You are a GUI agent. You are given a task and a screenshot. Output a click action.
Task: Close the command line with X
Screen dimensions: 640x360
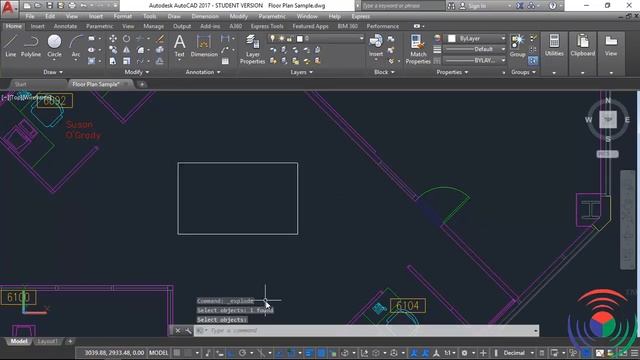(x=178, y=331)
